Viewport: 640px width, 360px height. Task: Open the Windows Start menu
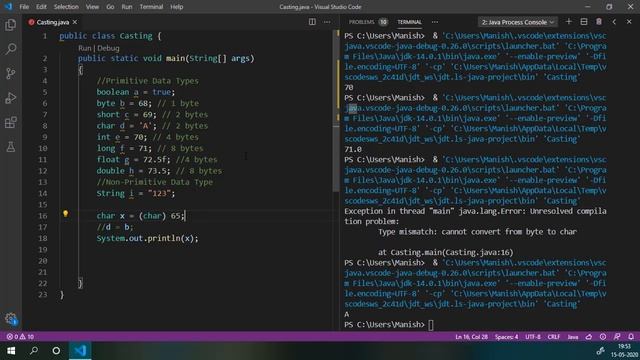click(11, 351)
